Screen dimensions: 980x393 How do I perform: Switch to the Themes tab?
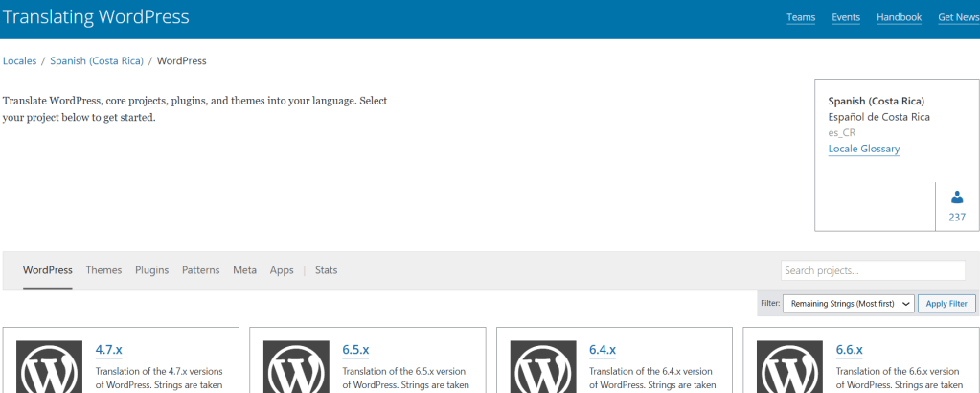103,270
